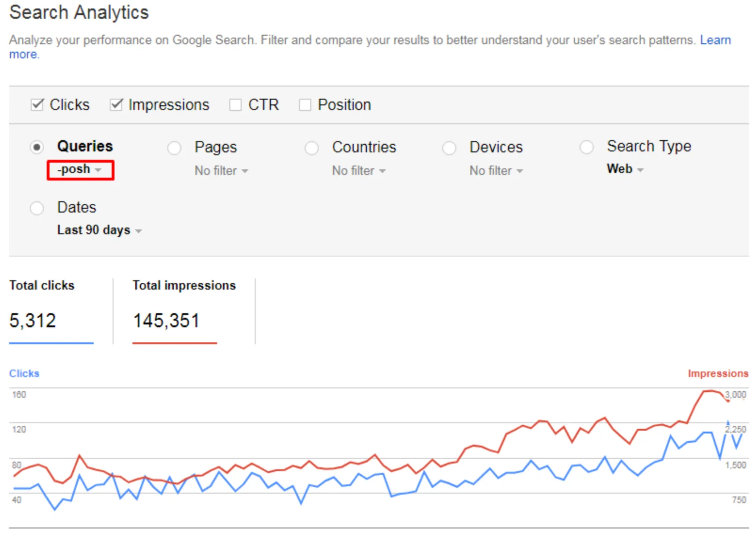
Task: Enable the Position checkbox
Action: (x=305, y=105)
